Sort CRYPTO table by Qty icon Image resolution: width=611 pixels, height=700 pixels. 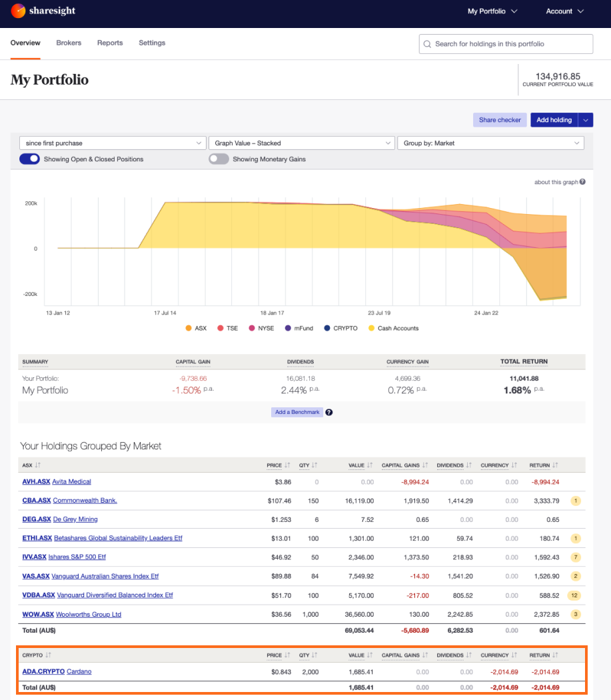point(314,655)
